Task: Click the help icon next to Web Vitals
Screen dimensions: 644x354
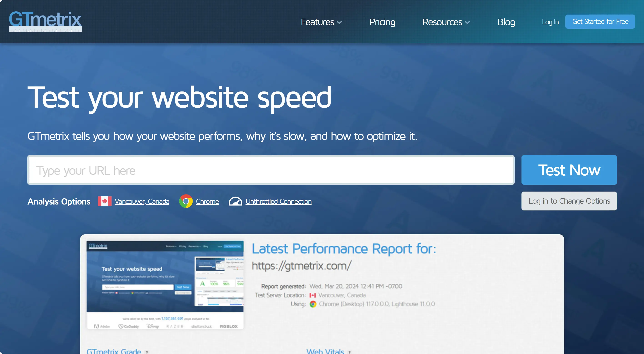Action: coord(349,352)
